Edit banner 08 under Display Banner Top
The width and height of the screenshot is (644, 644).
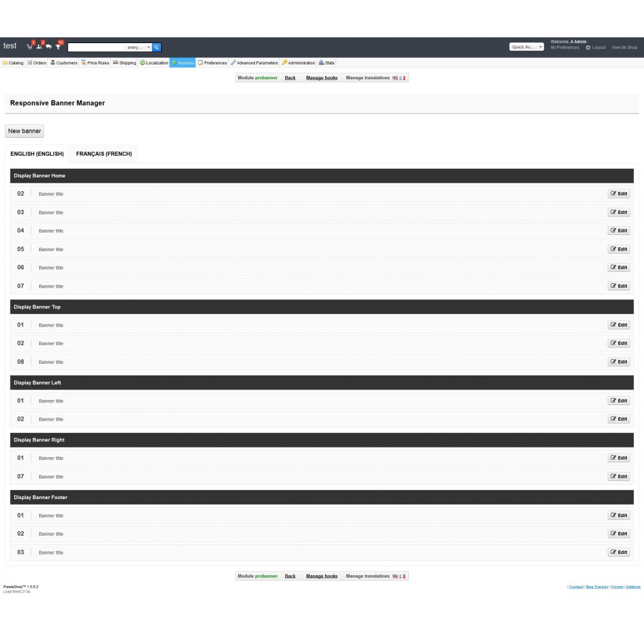618,362
